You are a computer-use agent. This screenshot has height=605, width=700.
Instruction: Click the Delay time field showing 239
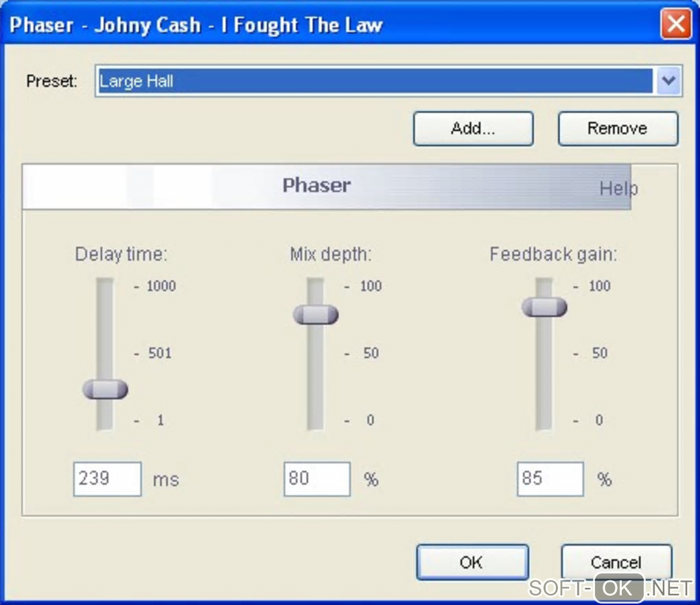tap(107, 479)
